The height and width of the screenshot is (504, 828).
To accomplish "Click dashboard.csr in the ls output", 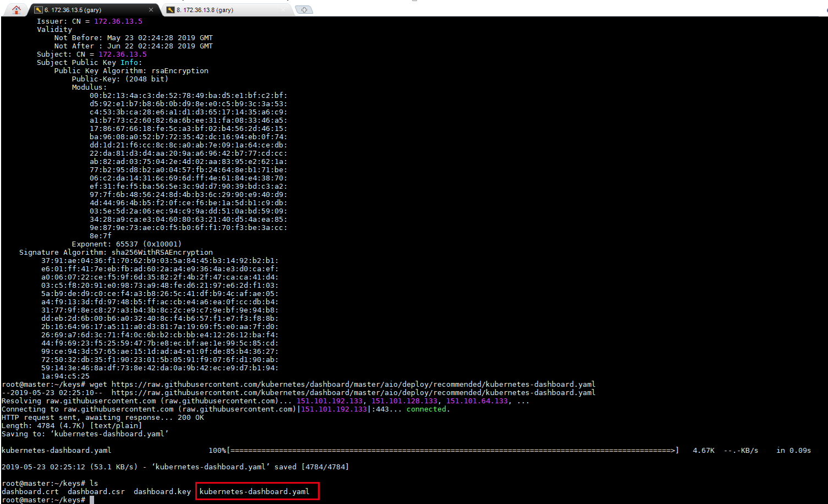I will tap(96, 491).
